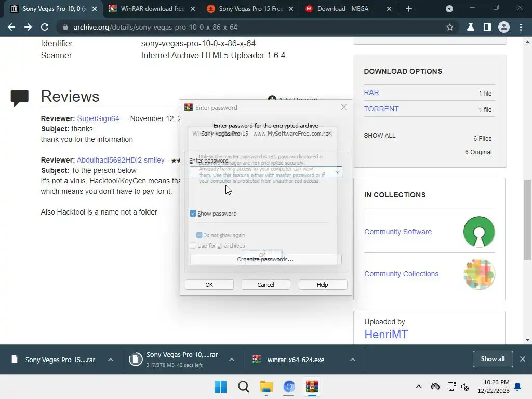
Task: Expand the password combo box dropdown
Action: pyautogui.click(x=338, y=171)
